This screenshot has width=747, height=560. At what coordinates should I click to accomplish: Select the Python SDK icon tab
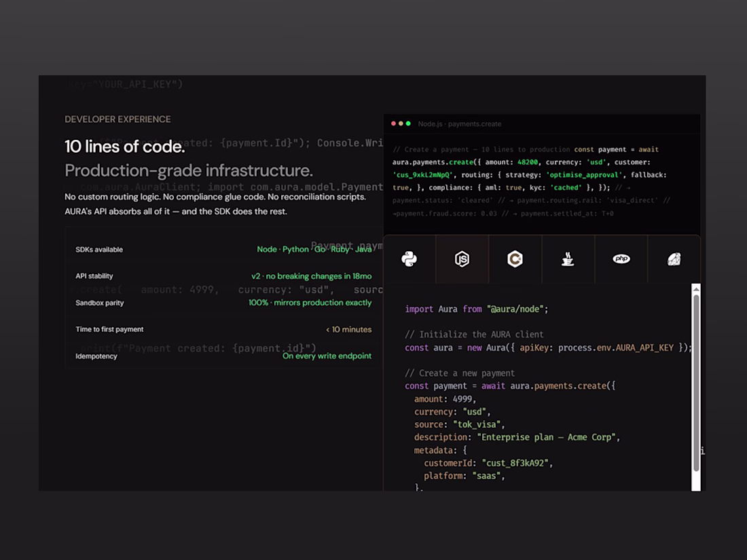(x=409, y=259)
